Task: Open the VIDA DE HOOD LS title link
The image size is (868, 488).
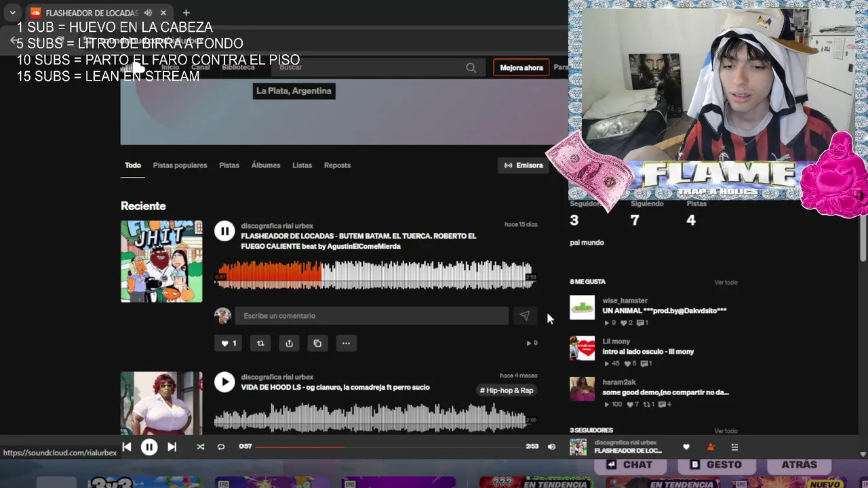Action: point(335,388)
